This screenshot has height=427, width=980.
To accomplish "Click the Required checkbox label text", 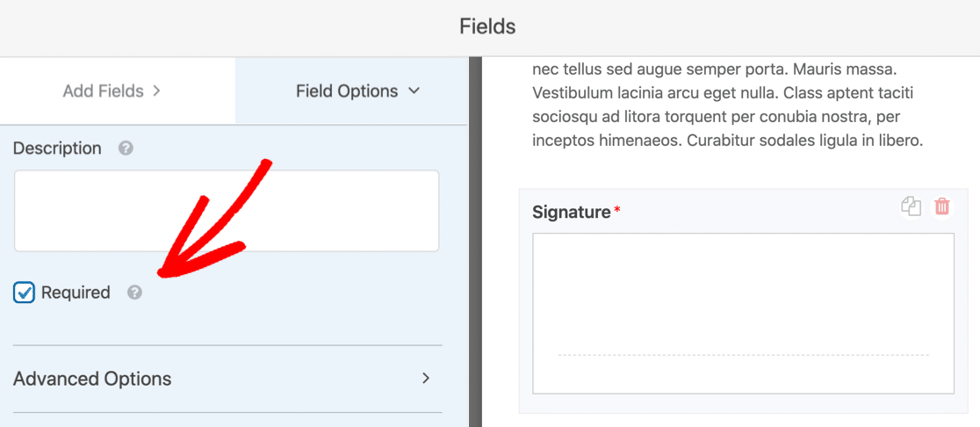I will pyautogui.click(x=76, y=292).
